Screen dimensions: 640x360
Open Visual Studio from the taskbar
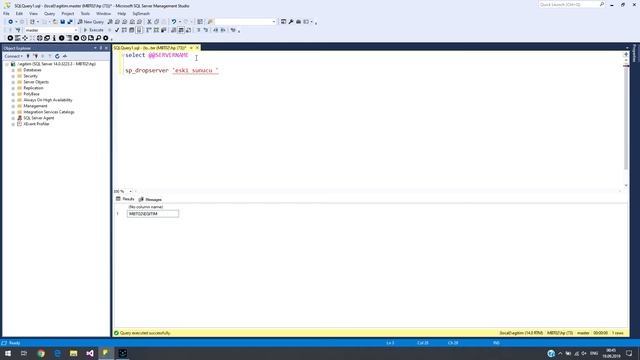pyautogui.click(x=90, y=353)
